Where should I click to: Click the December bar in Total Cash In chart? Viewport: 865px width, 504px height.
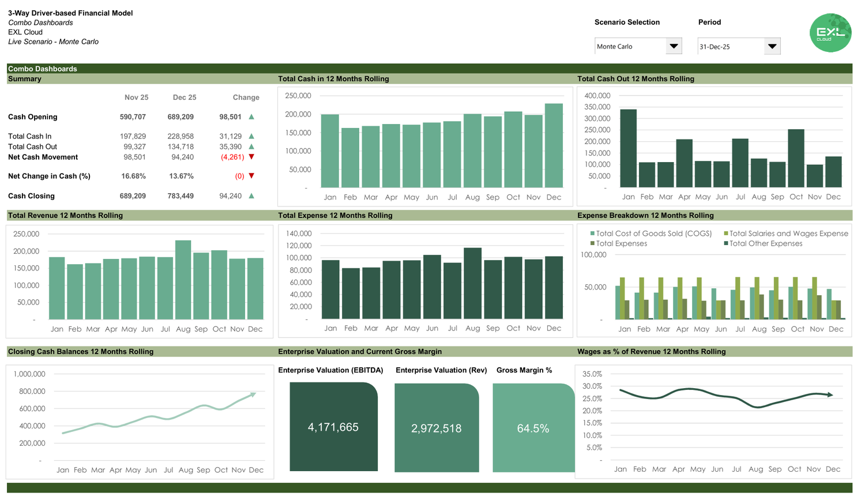[x=554, y=144]
